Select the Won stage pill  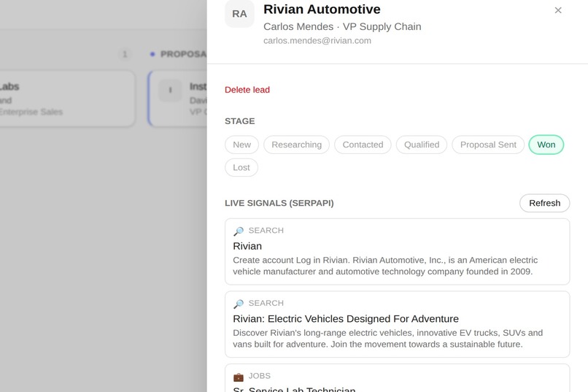546,145
